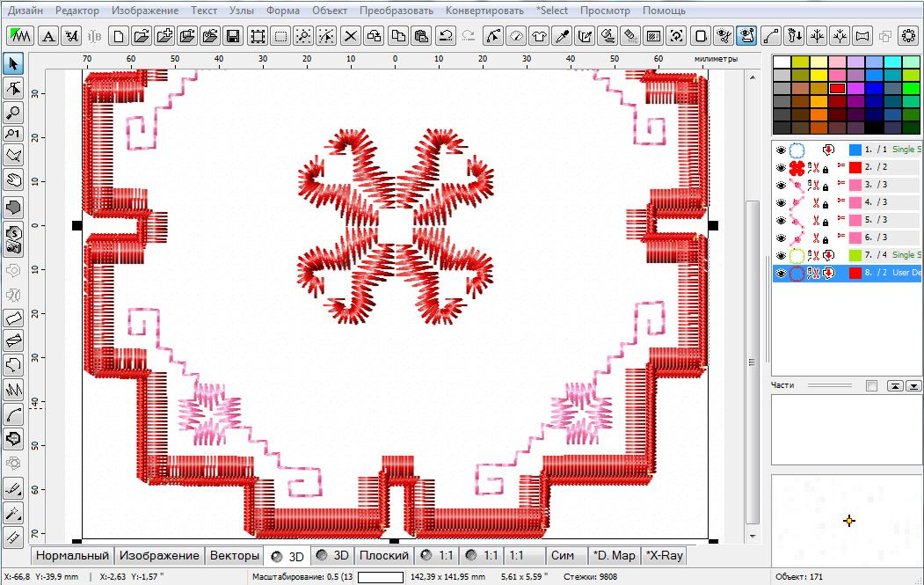Click the green color box of object 7
This screenshot has height=585, width=924.
(x=855, y=255)
